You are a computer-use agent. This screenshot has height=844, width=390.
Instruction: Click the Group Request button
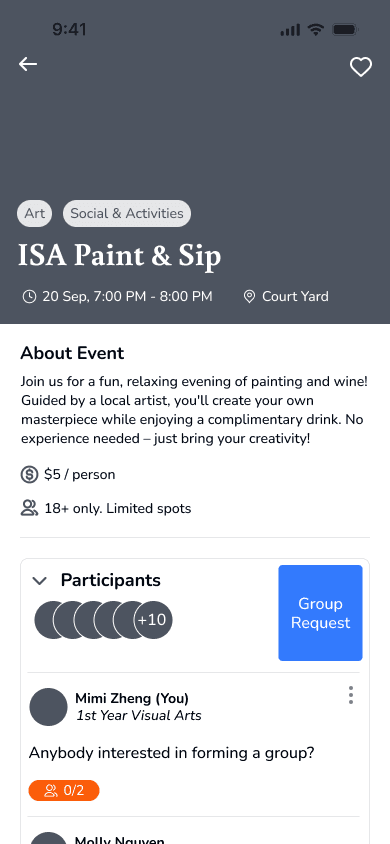tap(320, 613)
